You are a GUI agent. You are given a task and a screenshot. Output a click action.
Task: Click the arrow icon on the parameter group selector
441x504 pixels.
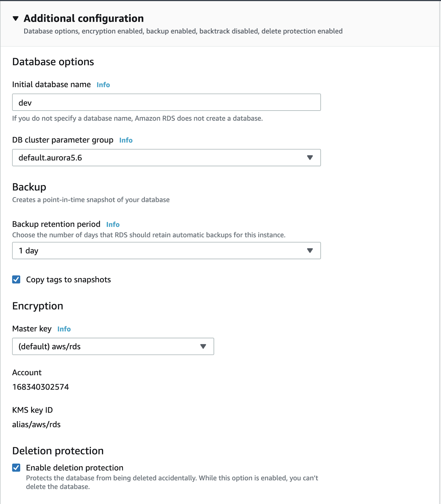310,157
